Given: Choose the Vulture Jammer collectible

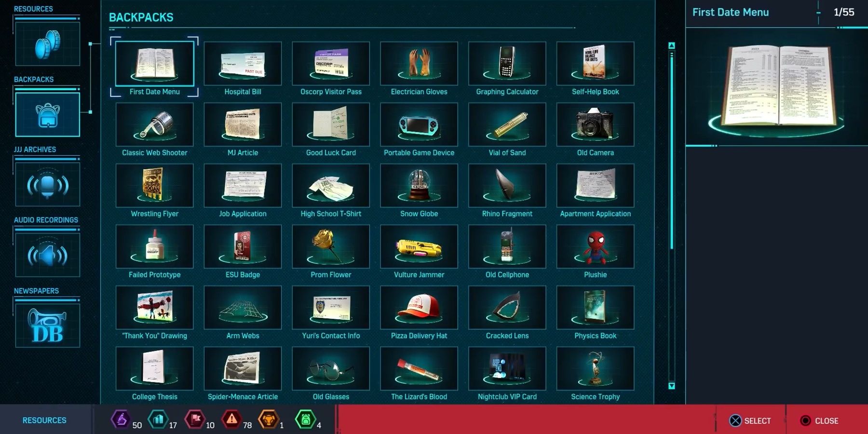Looking at the screenshot, I should 419,247.
